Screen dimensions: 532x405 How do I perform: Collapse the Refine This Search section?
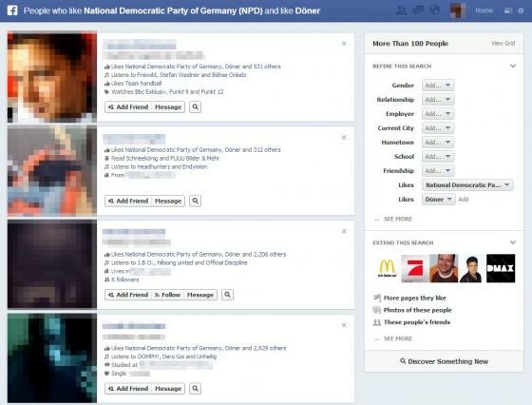tap(513, 66)
